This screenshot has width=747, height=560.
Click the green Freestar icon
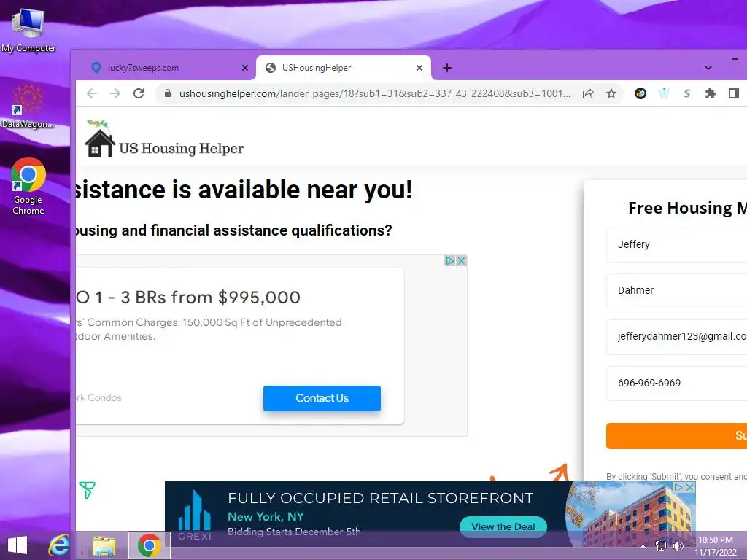coord(88,490)
